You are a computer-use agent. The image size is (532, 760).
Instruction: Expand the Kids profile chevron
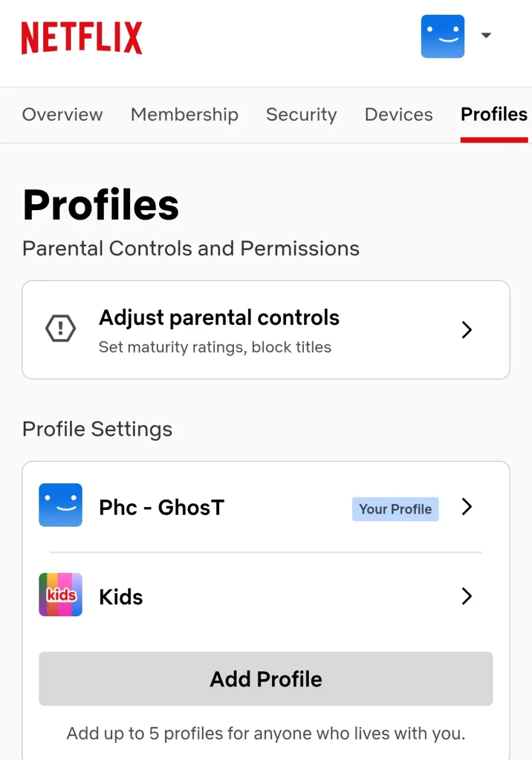pyautogui.click(x=467, y=596)
